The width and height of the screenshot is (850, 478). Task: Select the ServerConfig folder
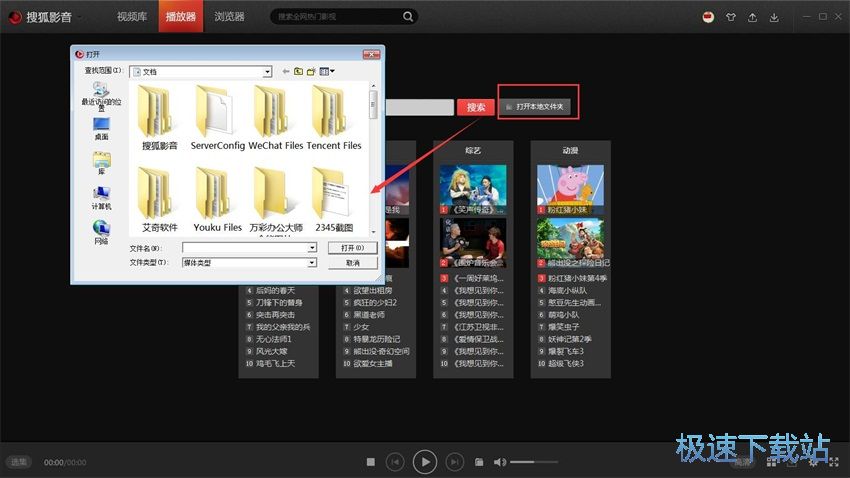point(217,117)
